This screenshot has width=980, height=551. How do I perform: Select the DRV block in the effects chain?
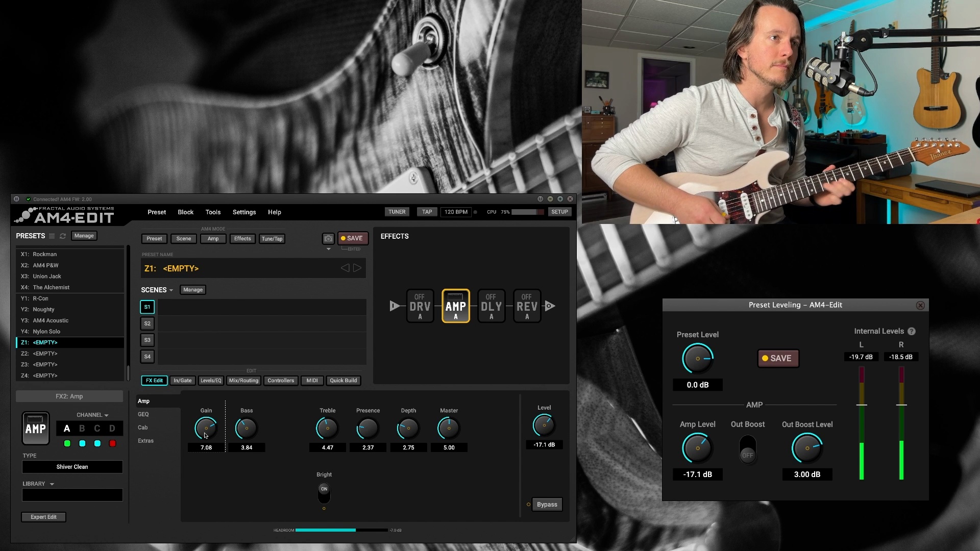click(x=420, y=306)
